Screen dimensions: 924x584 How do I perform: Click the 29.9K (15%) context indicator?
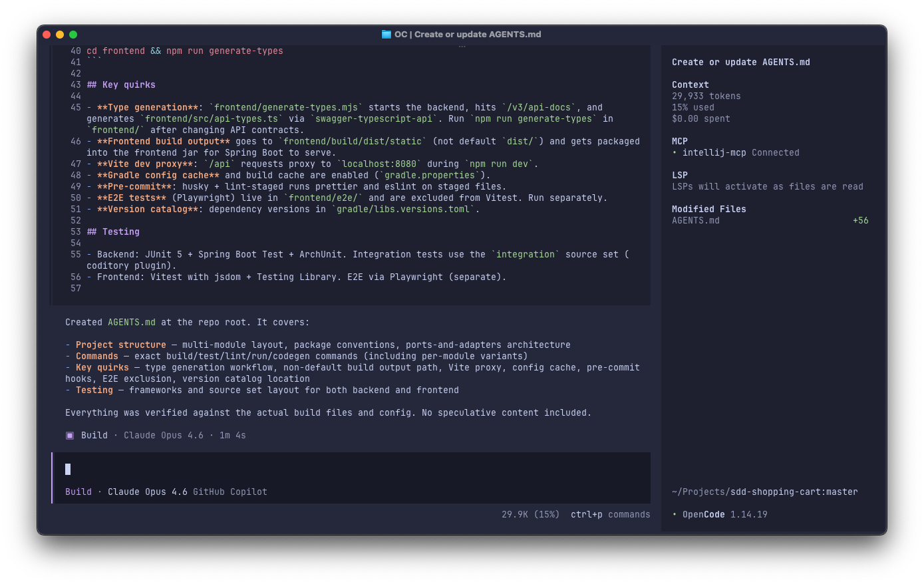531,514
